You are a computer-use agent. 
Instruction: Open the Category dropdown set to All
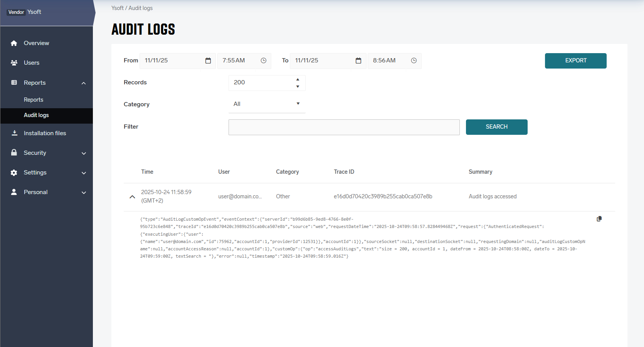click(267, 104)
